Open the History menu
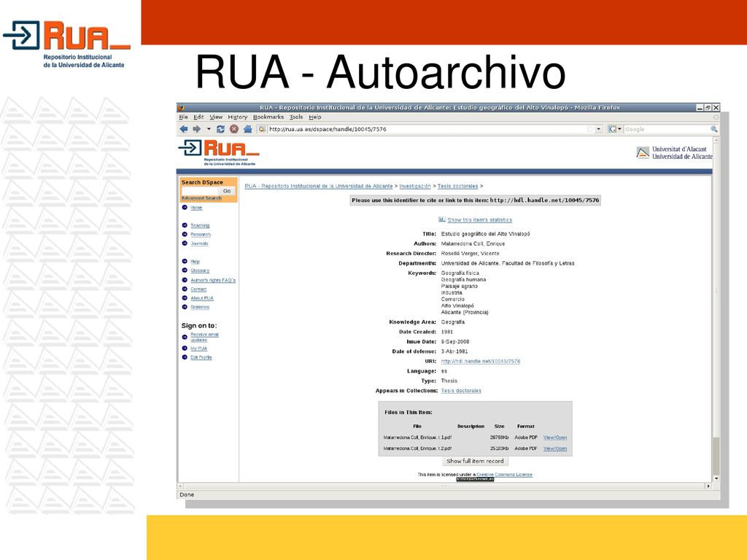747x560 pixels. tap(237, 117)
